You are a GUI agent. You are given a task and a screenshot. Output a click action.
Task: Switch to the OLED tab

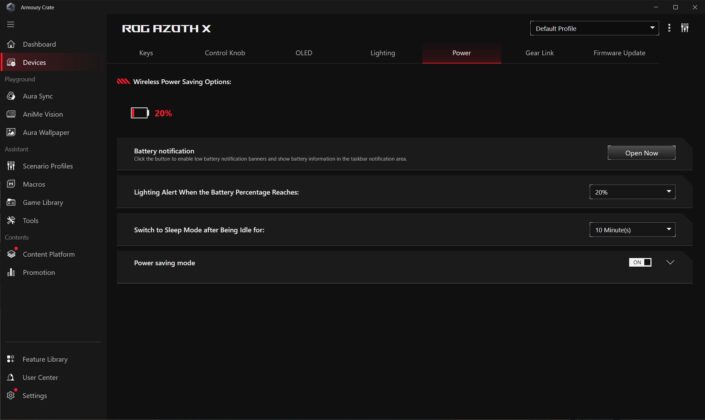(303, 53)
